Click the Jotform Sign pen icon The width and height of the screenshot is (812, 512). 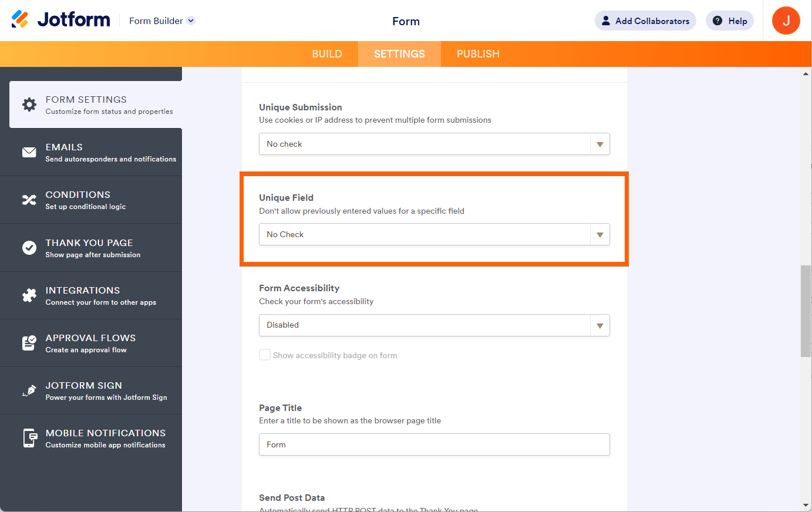[29, 390]
